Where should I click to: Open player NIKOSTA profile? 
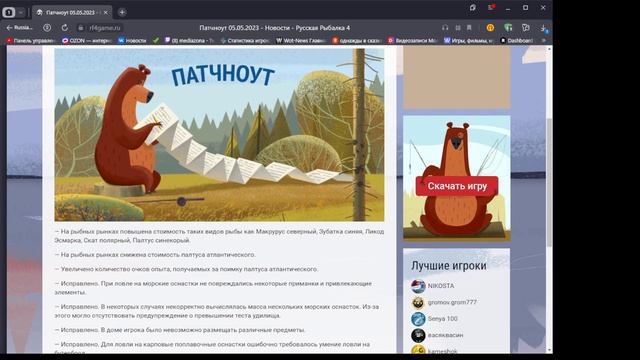tap(441, 286)
